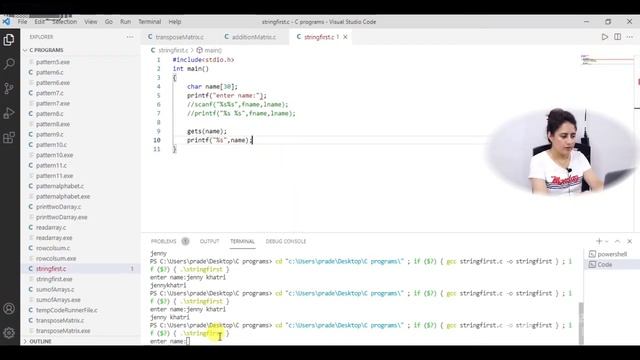The image size is (640, 360).
Task: Select the stringfirst.c editor tab
Action: tap(319, 37)
